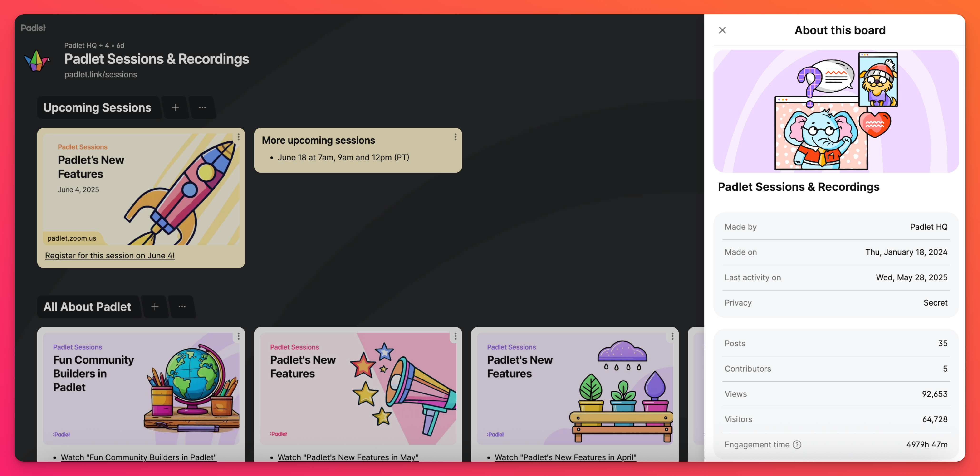Open options for Fun Community Builders post
The height and width of the screenshot is (476, 980).
239,336
